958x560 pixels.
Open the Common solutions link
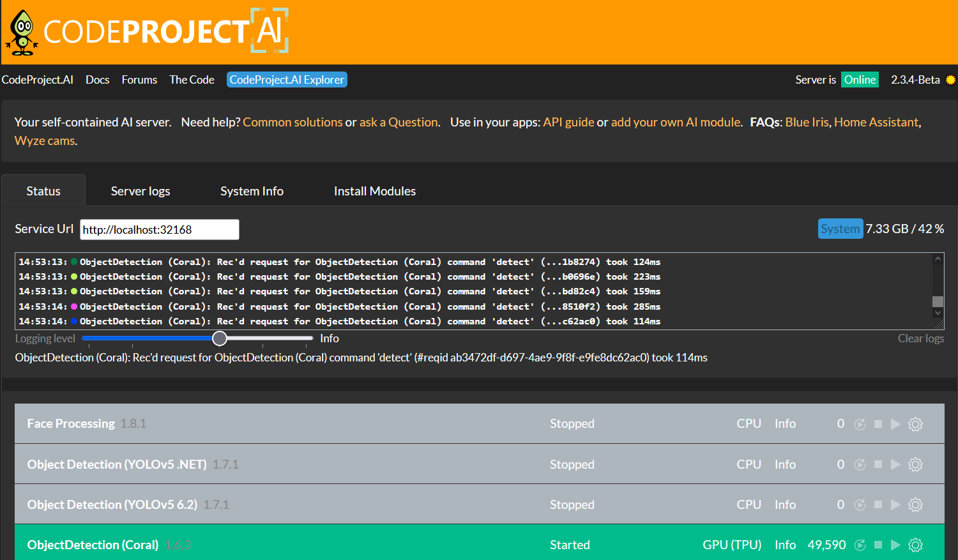pyautogui.click(x=293, y=122)
